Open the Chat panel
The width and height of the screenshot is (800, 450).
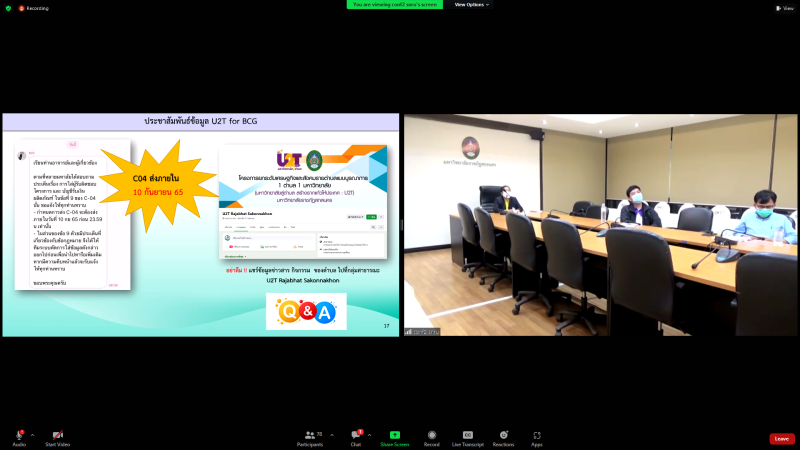coord(355,437)
